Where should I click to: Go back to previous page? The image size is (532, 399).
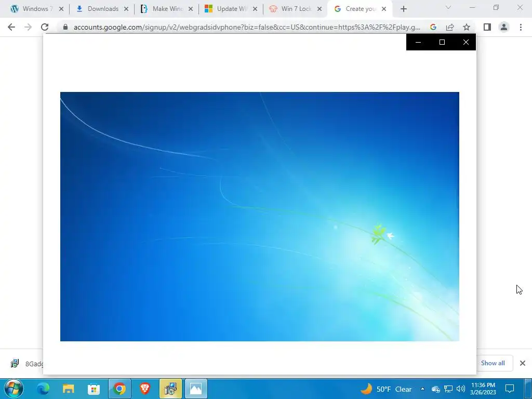click(x=11, y=27)
